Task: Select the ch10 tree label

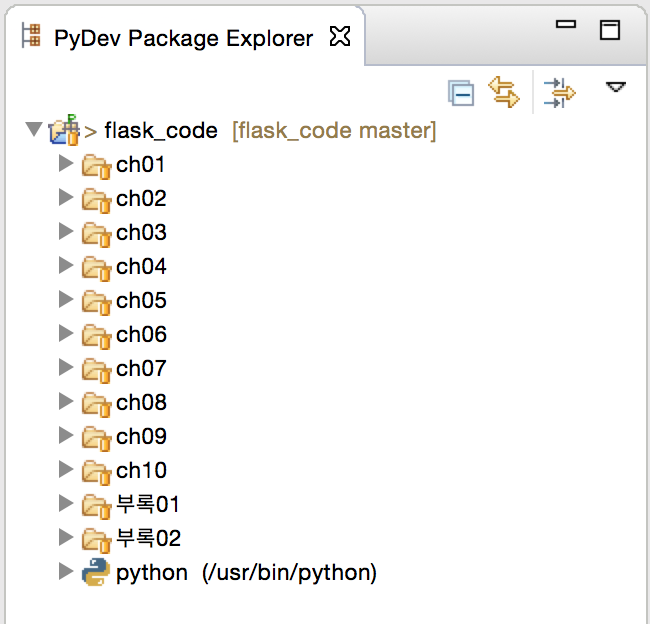Action: click(141, 471)
